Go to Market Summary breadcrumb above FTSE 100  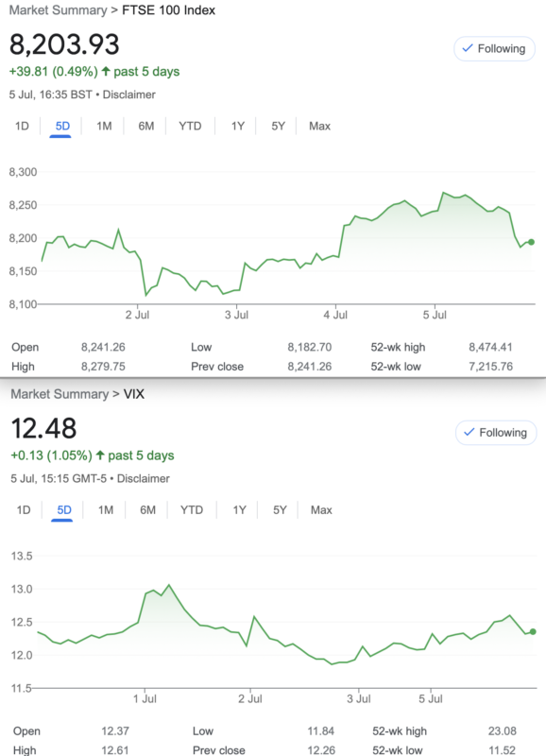click(58, 10)
